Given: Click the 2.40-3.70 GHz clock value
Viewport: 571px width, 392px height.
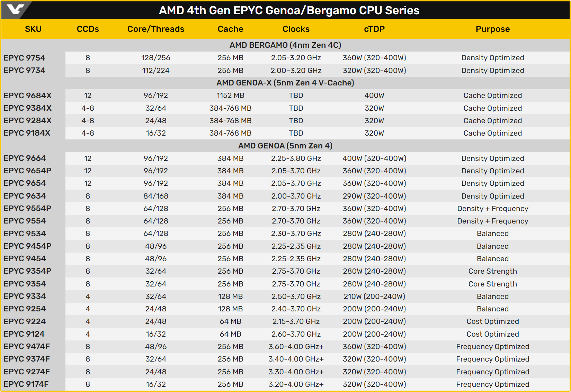Looking at the screenshot, I should tap(296, 309).
